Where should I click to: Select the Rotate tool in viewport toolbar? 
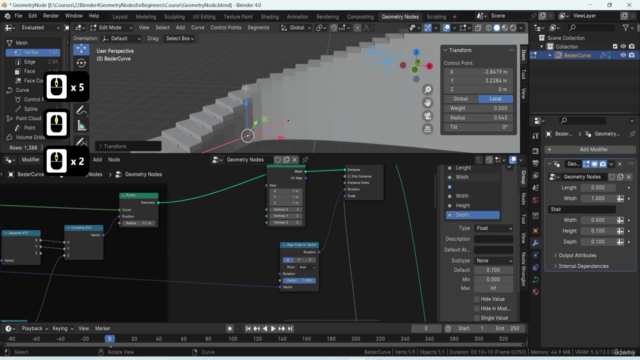point(81,63)
